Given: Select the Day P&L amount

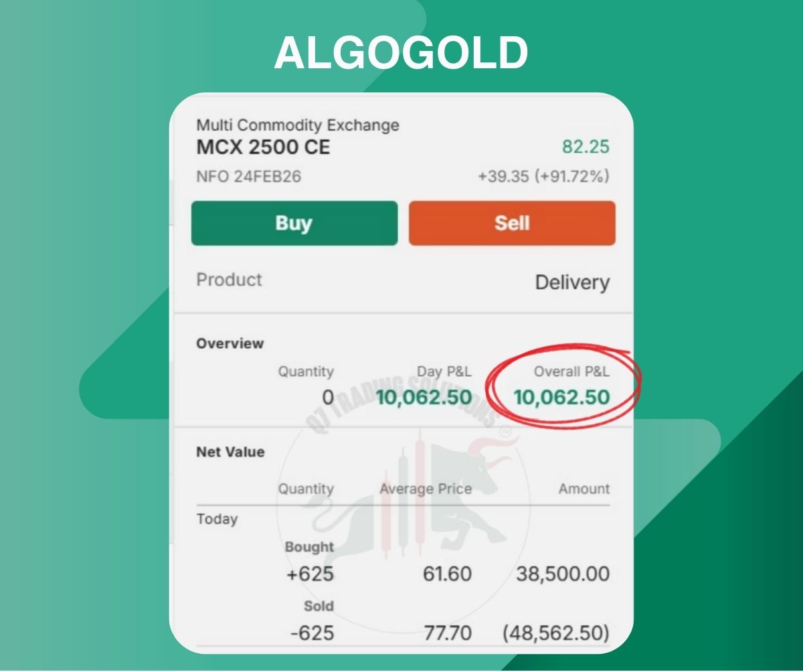Looking at the screenshot, I should pyautogui.click(x=424, y=398).
